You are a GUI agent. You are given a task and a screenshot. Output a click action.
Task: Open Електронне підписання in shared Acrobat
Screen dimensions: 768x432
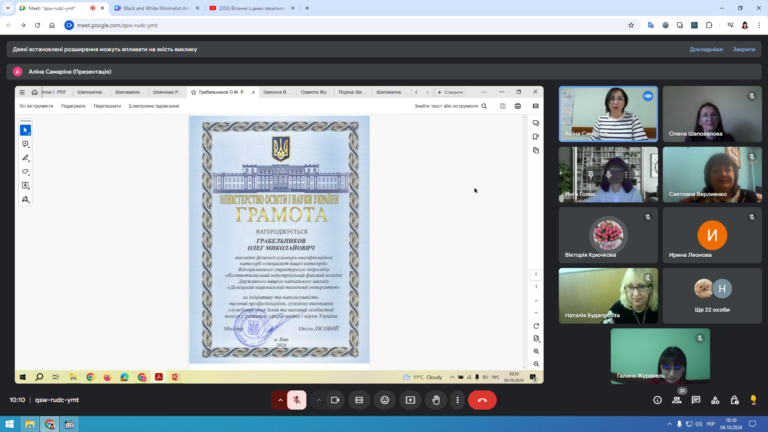[x=154, y=106]
